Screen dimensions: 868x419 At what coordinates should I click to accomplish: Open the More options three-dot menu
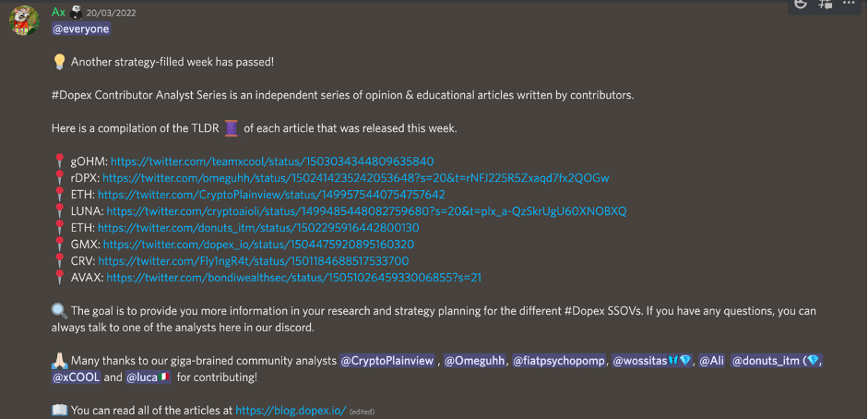coord(849,5)
